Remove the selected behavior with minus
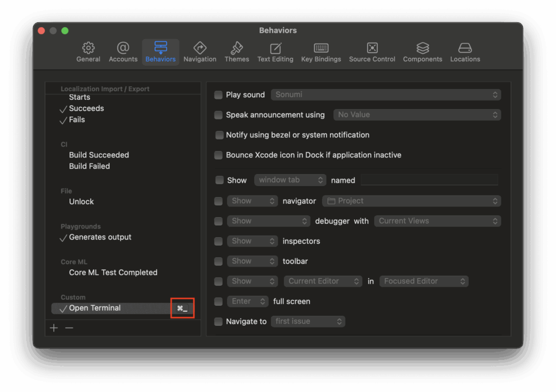Screen dimensions: 556x392 coord(69,328)
